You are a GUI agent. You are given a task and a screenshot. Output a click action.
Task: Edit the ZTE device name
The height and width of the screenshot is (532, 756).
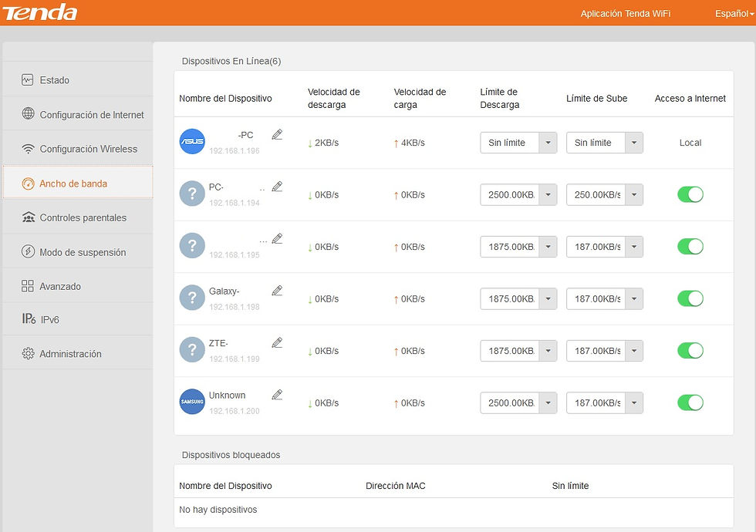(277, 343)
